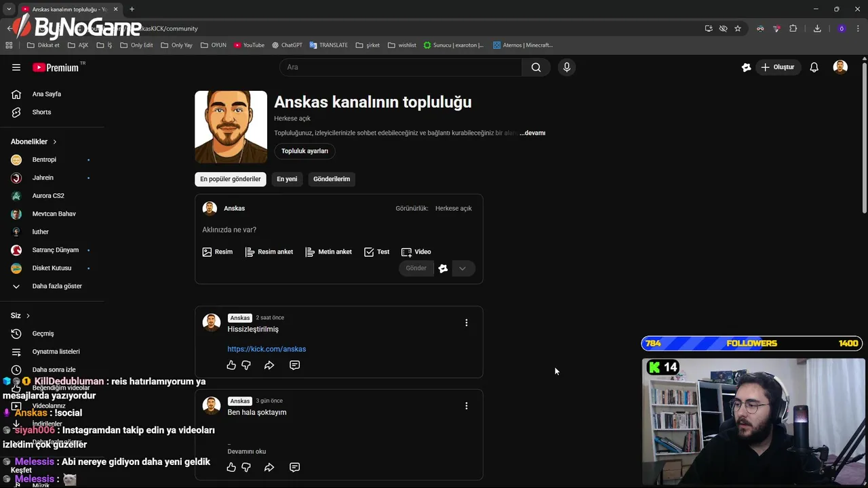Click the YouTube Premium logo
The width and height of the screenshot is (868, 488).
click(56, 67)
